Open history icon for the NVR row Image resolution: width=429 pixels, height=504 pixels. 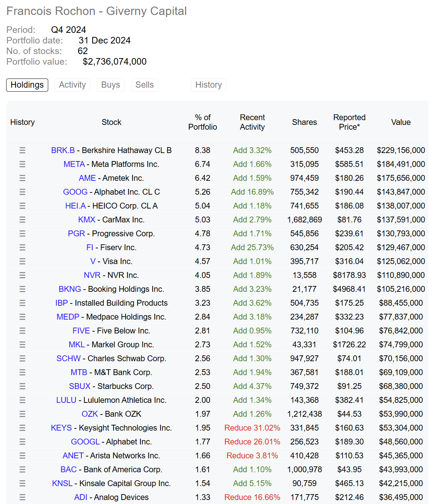click(x=22, y=275)
